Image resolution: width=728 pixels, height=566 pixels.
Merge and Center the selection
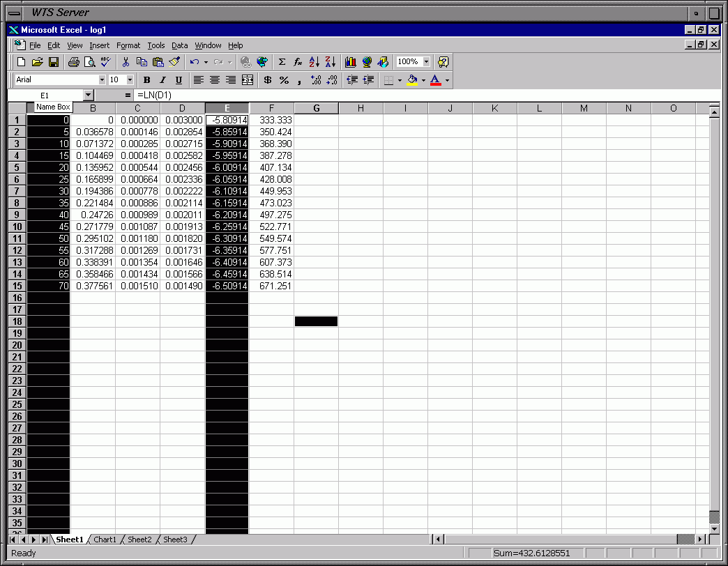[247, 80]
